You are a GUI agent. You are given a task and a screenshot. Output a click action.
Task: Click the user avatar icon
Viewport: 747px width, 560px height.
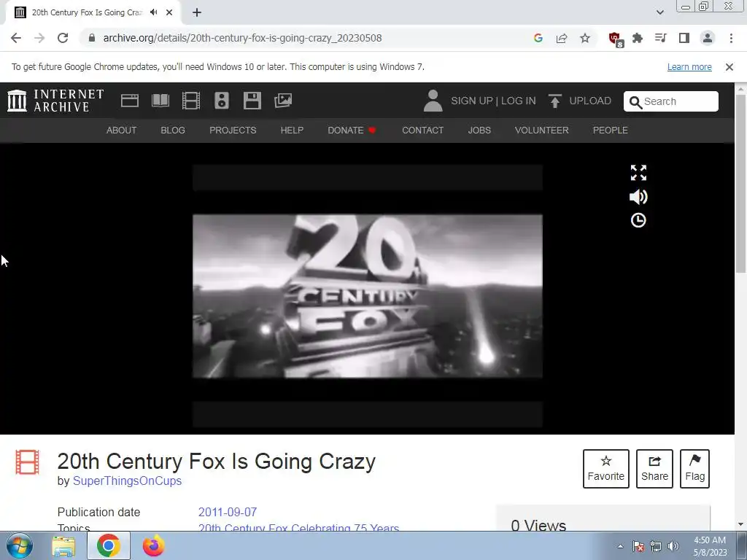coord(433,101)
